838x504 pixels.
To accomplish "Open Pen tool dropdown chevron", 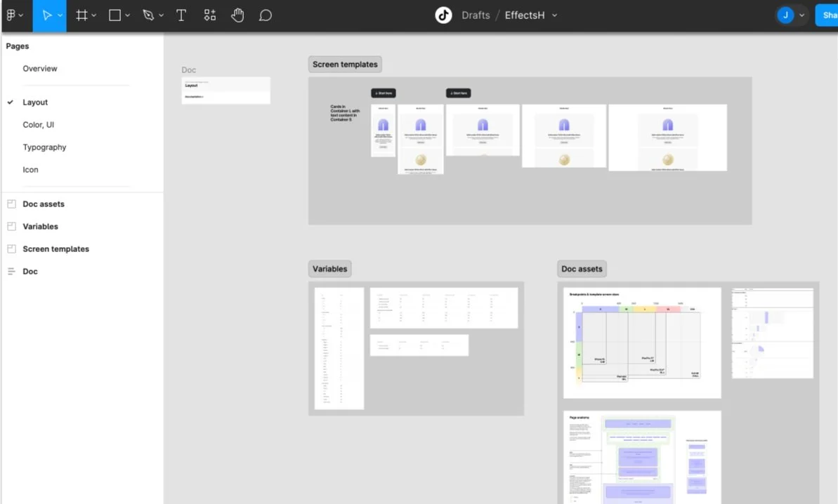I will [161, 15].
